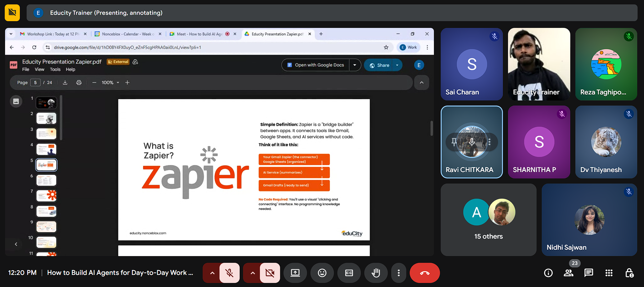Toggle the thumbnail sidebar view icon

coord(16,101)
